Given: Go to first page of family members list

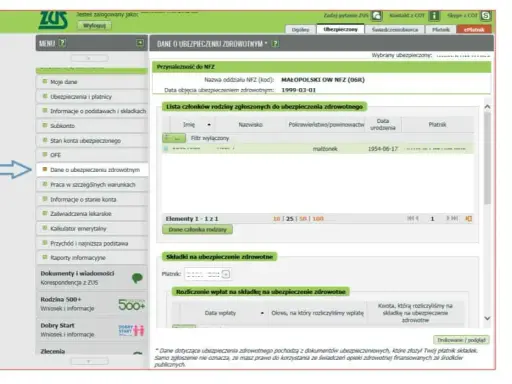Looking at the screenshot, I should coord(410,218).
